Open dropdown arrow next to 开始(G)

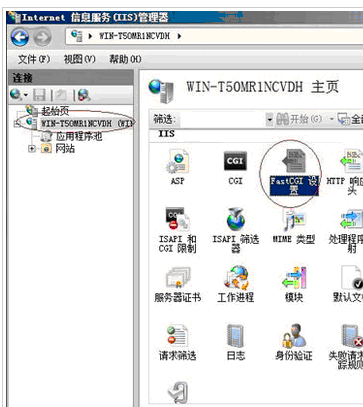[332, 119]
